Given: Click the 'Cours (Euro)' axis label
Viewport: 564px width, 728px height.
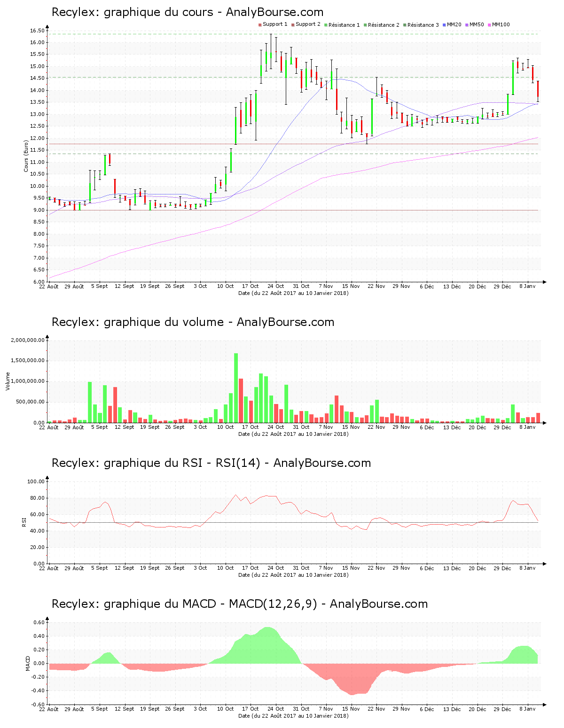Looking at the screenshot, I should 26,156.
